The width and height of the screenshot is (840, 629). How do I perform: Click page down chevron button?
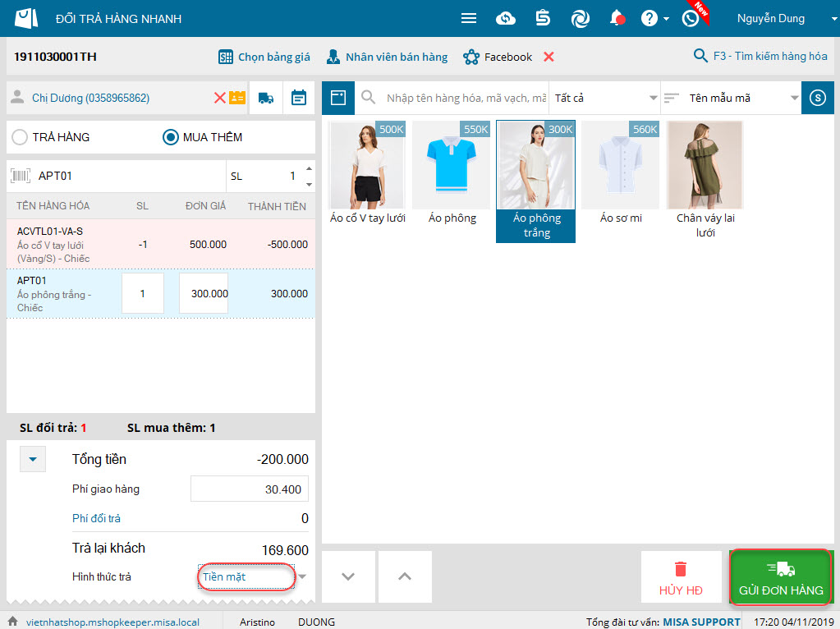(348, 576)
